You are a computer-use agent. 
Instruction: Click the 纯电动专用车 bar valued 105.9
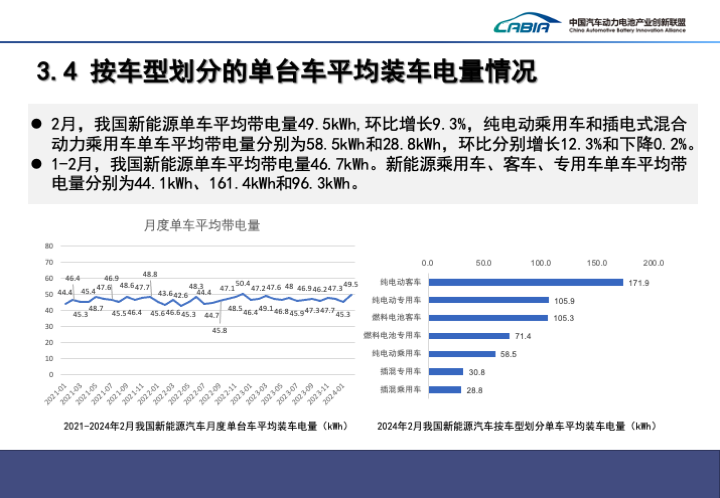488,300
